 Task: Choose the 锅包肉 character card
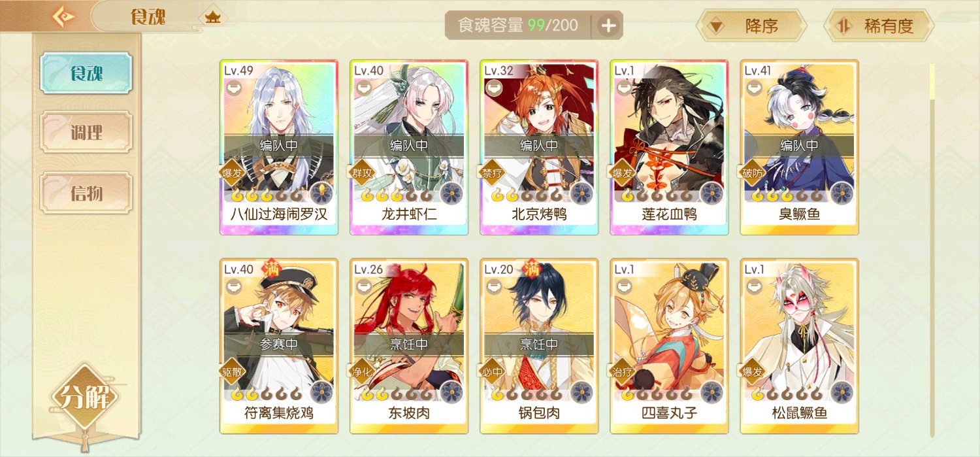(x=539, y=346)
